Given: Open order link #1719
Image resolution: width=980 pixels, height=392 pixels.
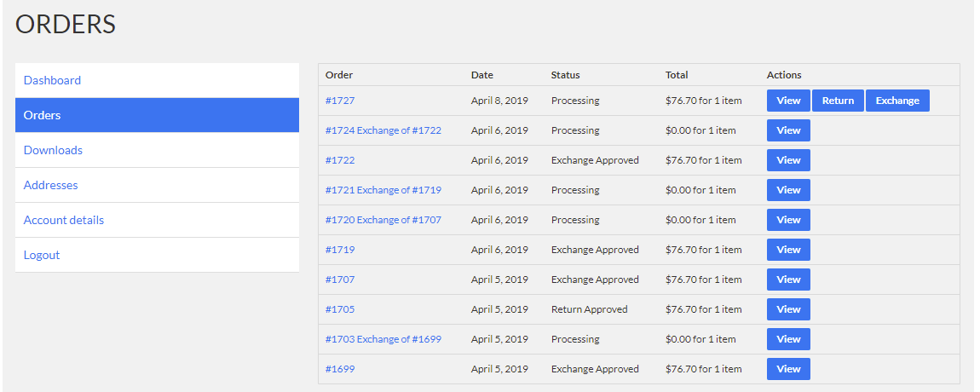Looking at the screenshot, I should 340,250.
